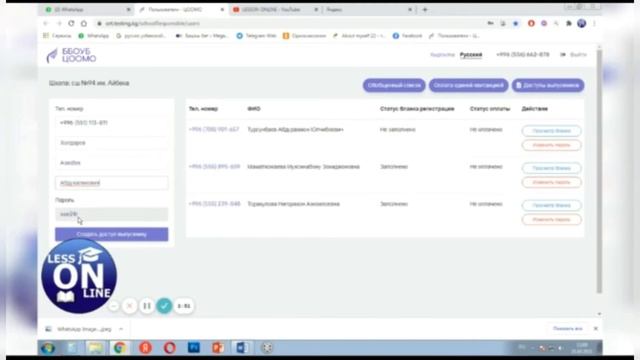Open the clock in the system tray
Image resolution: width=640 pixels, height=360 pixels.
(582, 348)
